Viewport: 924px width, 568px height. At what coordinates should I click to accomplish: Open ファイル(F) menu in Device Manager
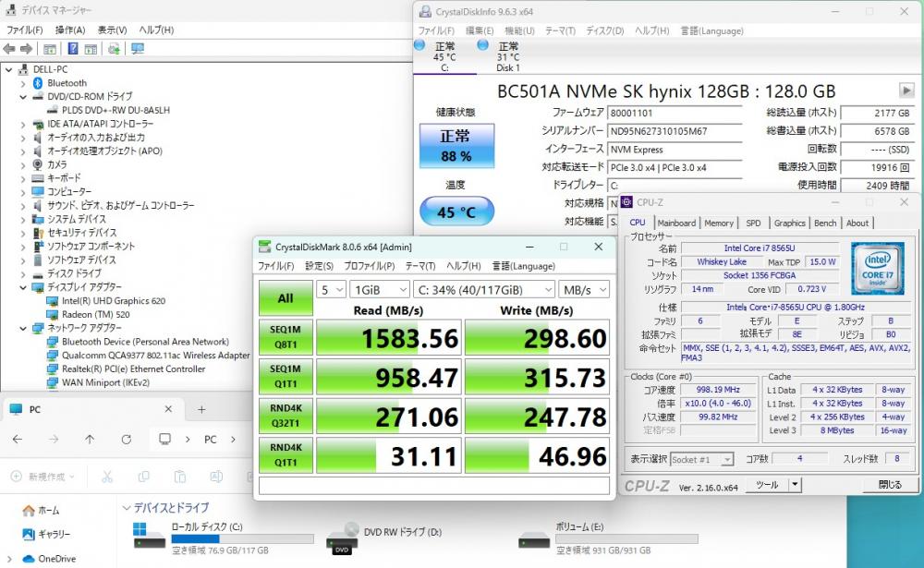pos(24,30)
